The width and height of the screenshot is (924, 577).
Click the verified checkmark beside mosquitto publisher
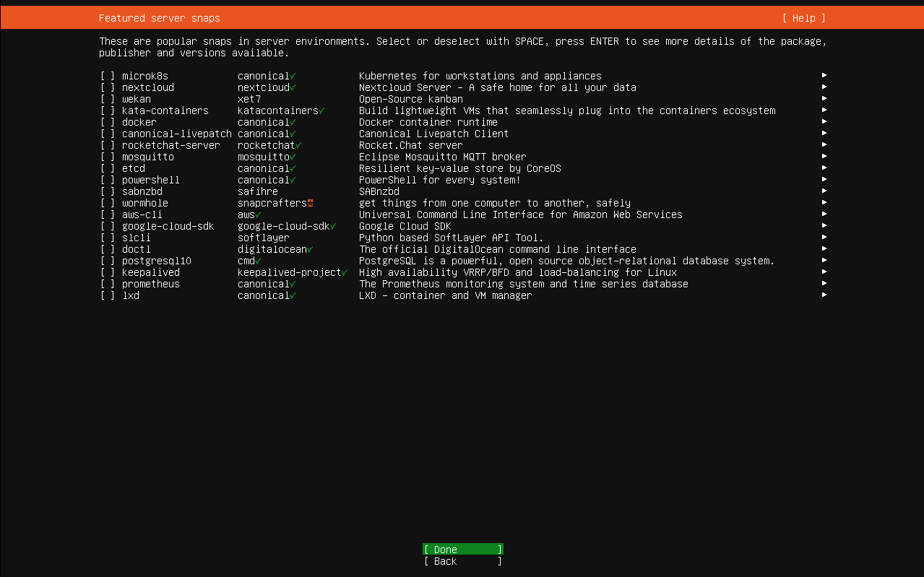click(292, 157)
